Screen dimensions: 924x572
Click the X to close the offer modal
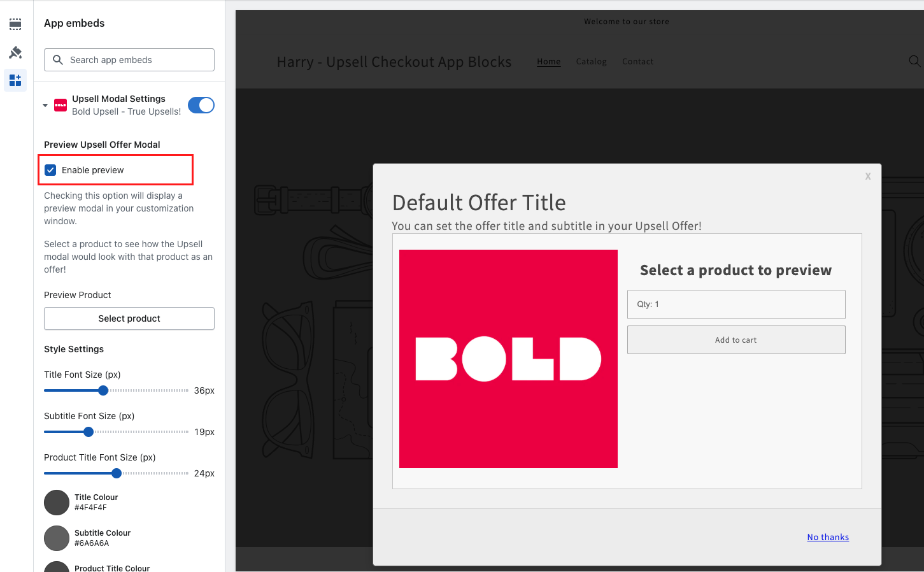click(867, 176)
